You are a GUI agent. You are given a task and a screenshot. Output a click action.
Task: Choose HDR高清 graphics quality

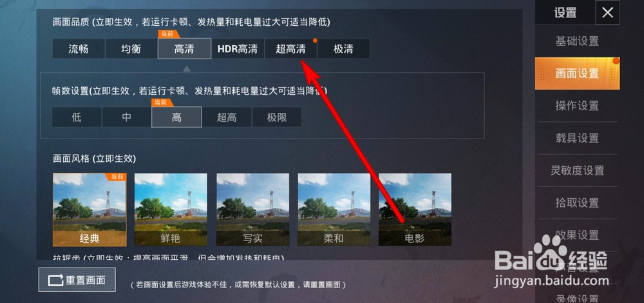tap(238, 49)
